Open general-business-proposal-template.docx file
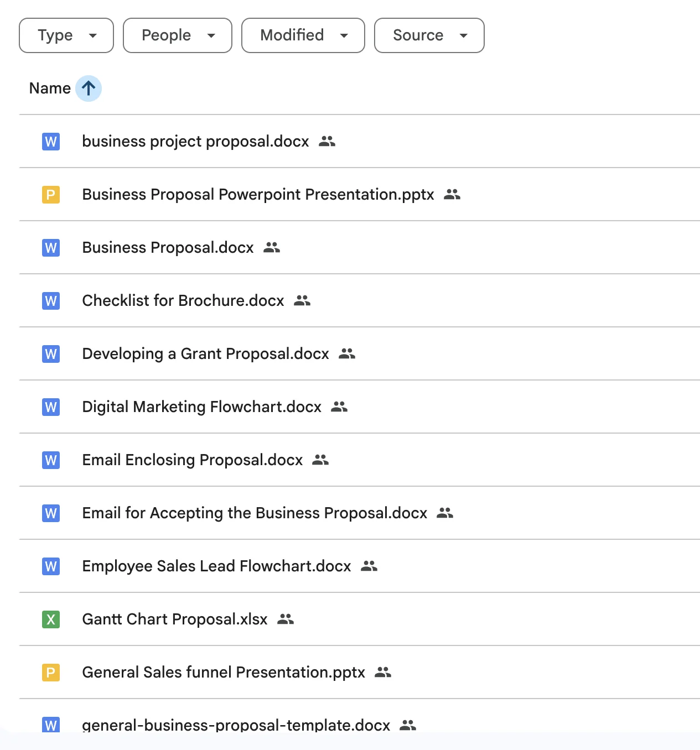Image resolution: width=700 pixels, height=750 pixels. (x=236, y=725)
